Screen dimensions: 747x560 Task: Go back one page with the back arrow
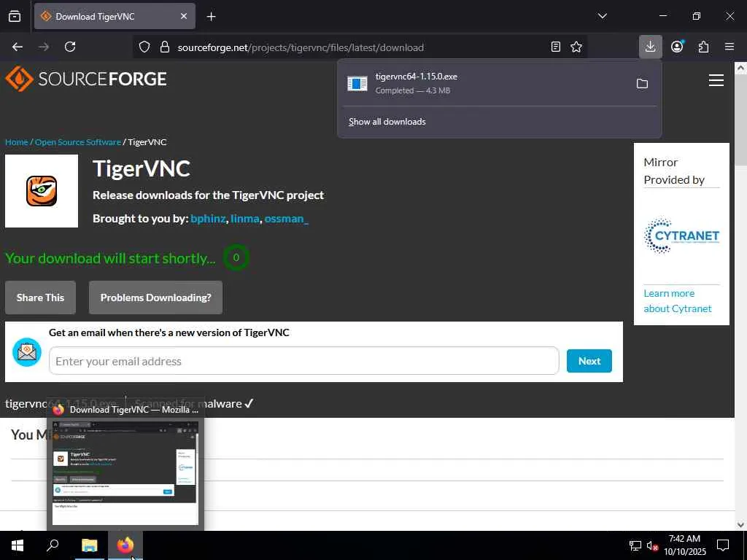[18, 47]
